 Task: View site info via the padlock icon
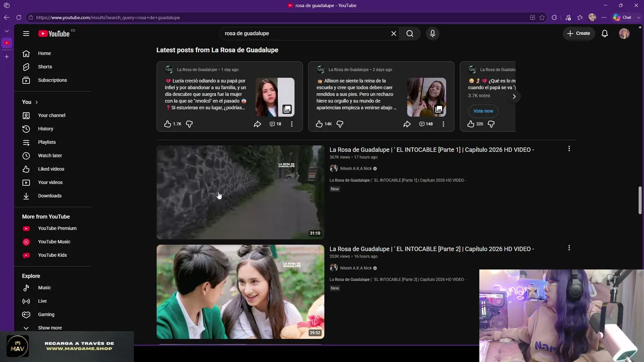[31, 18]
